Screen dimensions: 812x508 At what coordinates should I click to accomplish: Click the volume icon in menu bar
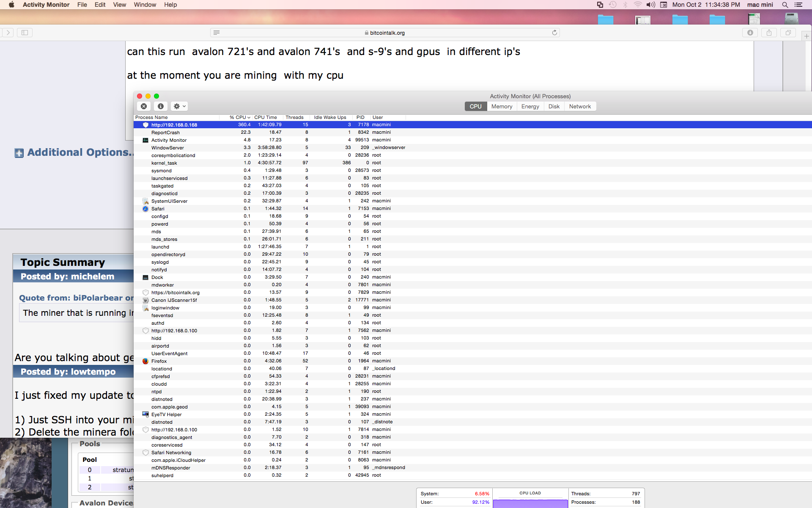[650, 5]
